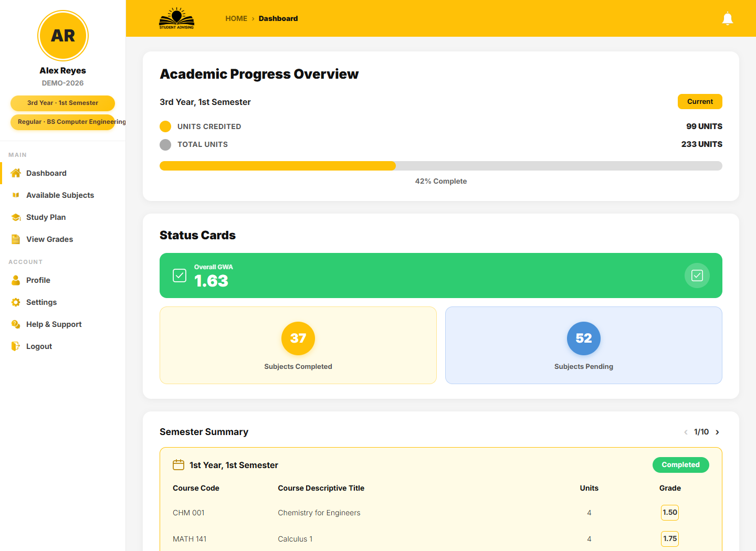Viewport: 756px width, 551px height.
Task: Click the Available Subjects book icon
Action: click(16, 195)
